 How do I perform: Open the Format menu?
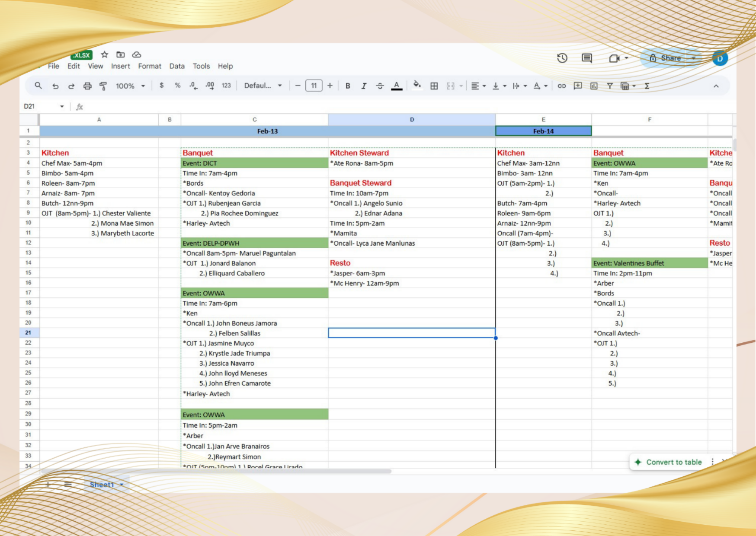pos(149,66)
